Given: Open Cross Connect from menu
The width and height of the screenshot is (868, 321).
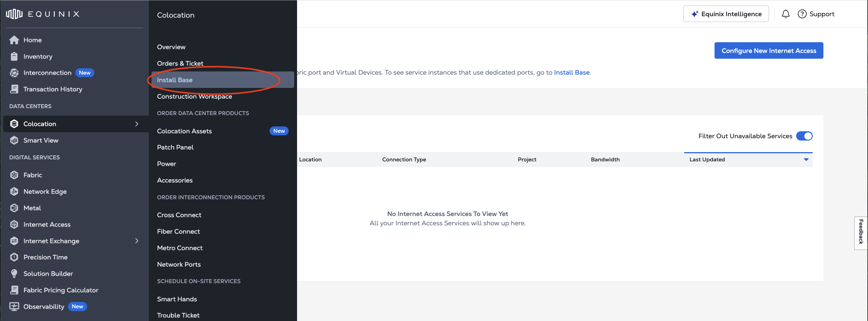Looking at the screenshot, I should click(x=179, y=215).
